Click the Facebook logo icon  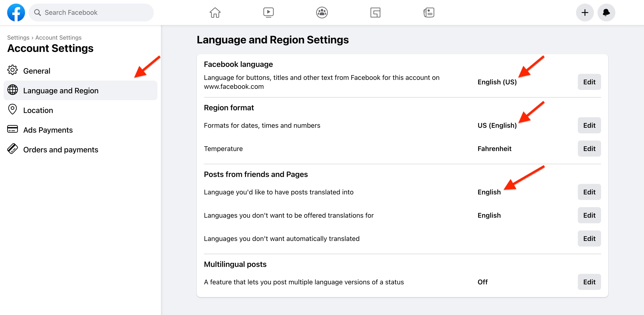click(16, 13)
